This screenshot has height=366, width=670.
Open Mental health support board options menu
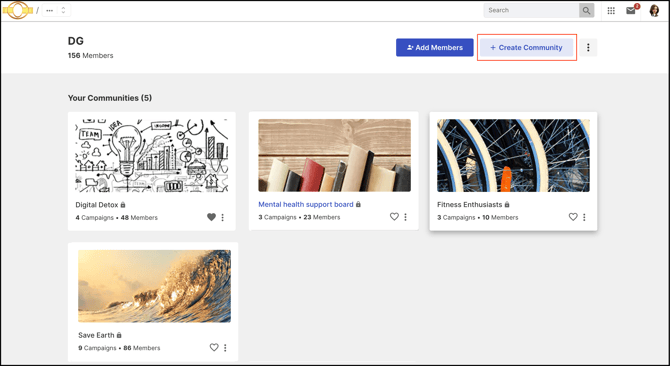coord(406,217)
